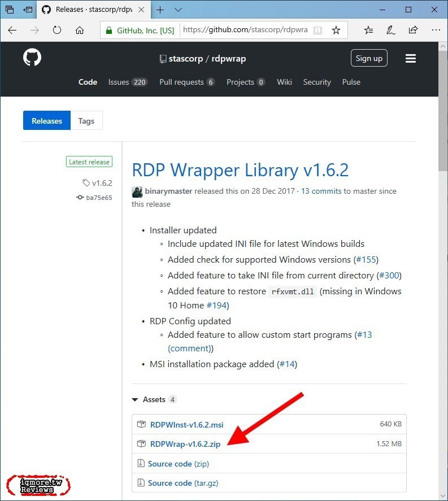This screenshot has width=448, height=501.
Task: Open the favorites hub icon
Action: coord(368,30)
